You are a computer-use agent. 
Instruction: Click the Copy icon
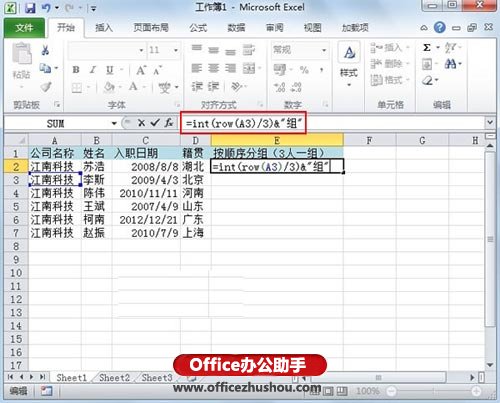click(45, 68)
